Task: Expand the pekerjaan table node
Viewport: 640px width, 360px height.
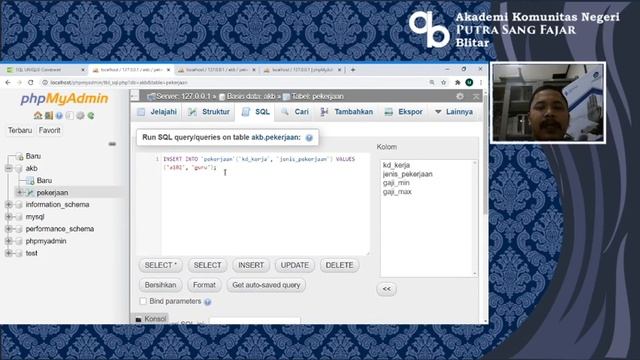Action: (19, 192)
